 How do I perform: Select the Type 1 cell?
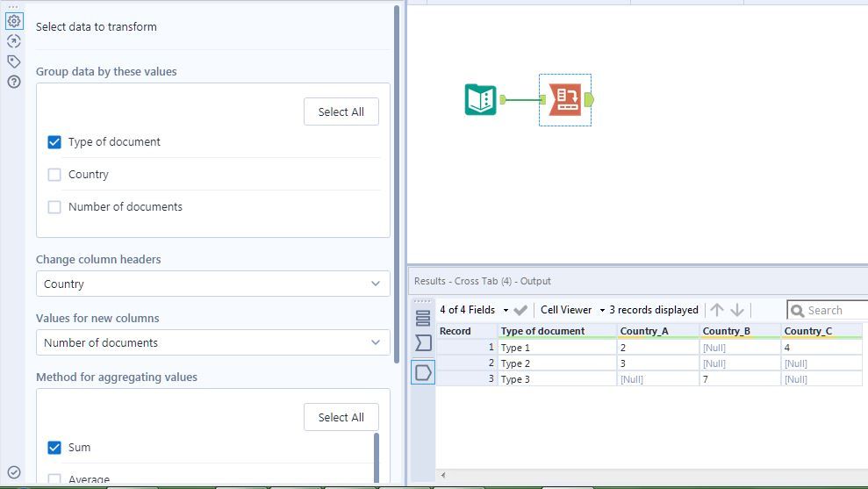pos(557,348)
